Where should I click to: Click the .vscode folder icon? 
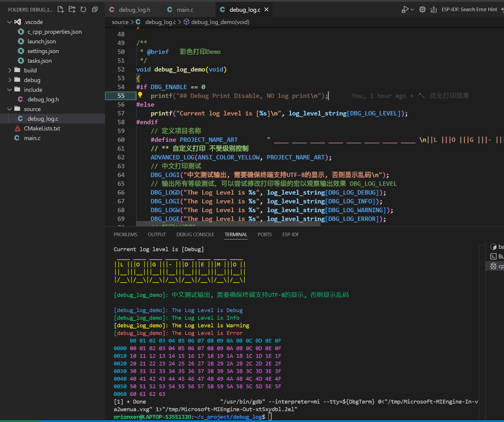pos(18,22)
